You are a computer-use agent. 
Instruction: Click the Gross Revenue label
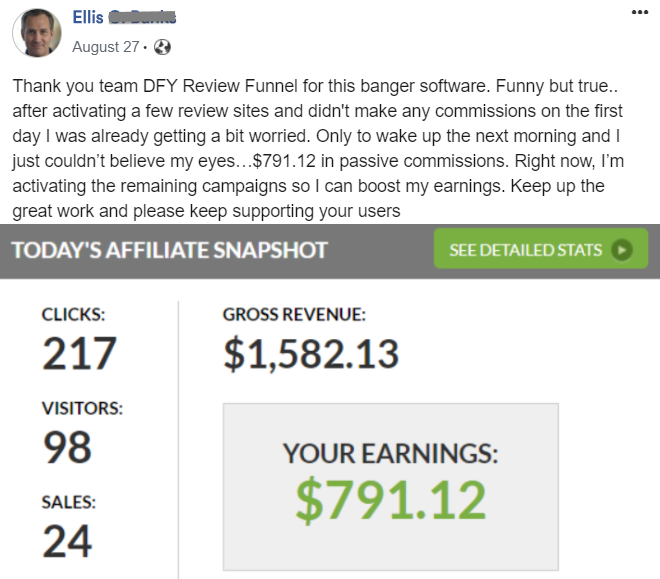tap(294, 314)
